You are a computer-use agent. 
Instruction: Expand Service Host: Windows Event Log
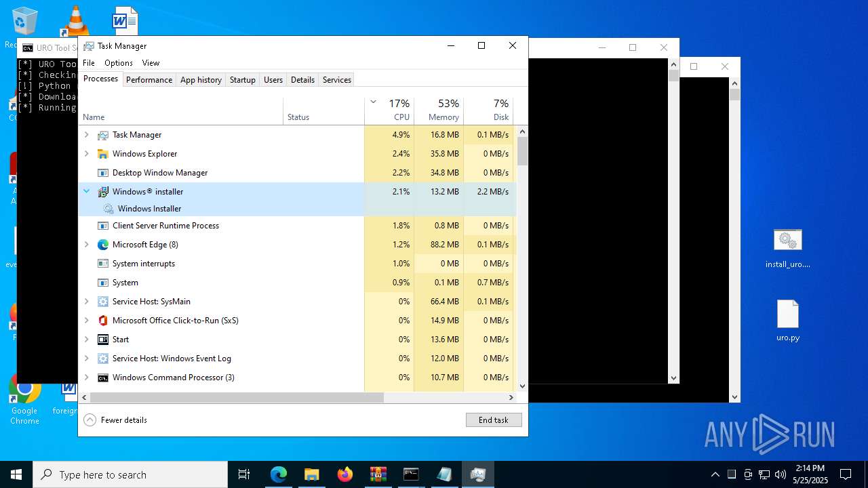pos(86,359)
